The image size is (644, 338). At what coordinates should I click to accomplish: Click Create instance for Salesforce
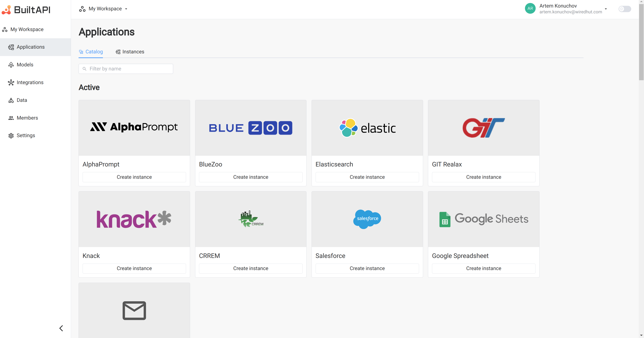(x=367, y=268)
